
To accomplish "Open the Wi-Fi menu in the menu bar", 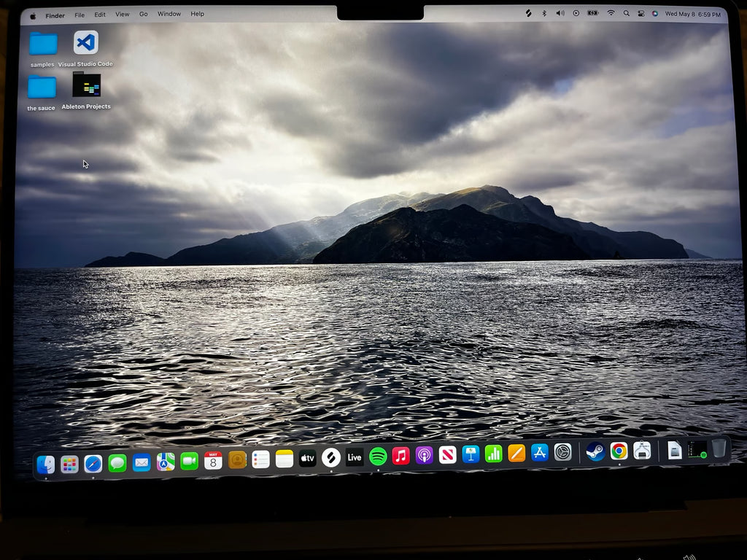I will tap(611, 13).
